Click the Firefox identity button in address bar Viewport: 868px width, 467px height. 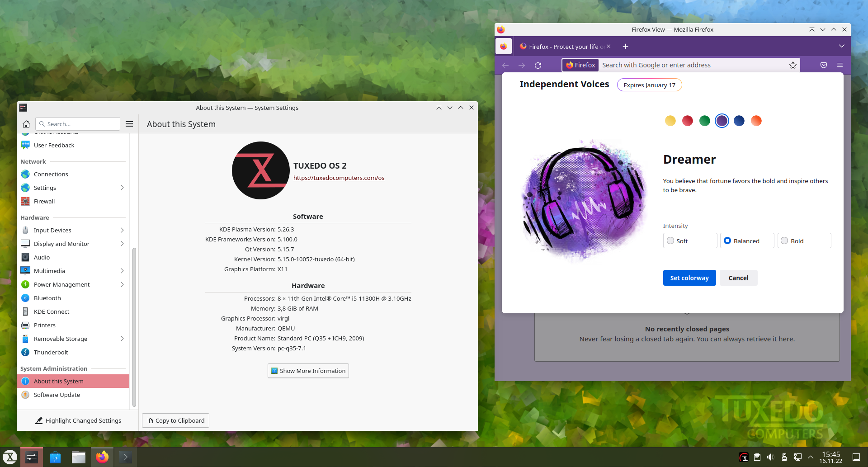(580, 65)
